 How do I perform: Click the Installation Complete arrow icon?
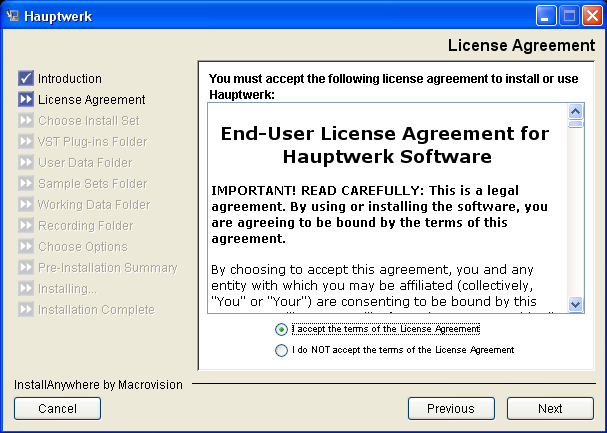26,310
